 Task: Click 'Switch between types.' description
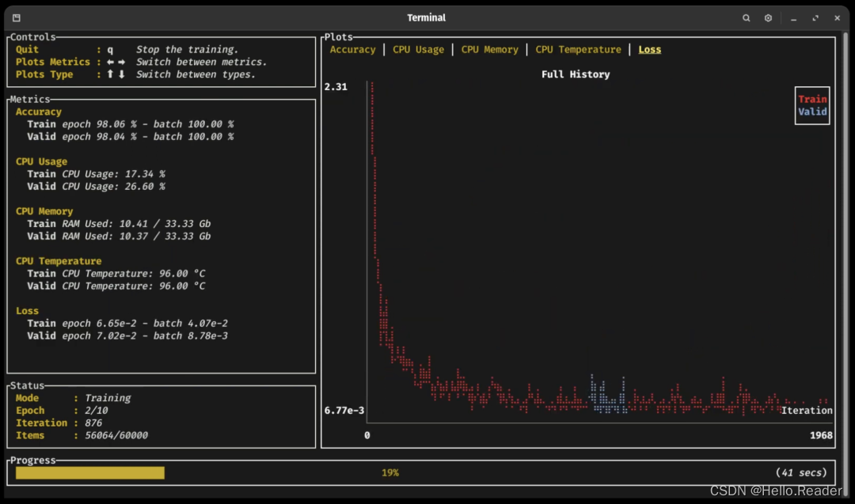click(196, 74)
